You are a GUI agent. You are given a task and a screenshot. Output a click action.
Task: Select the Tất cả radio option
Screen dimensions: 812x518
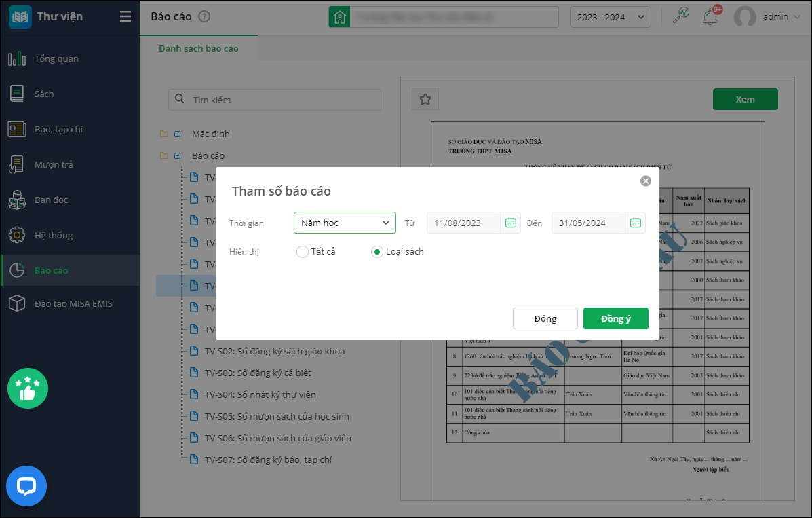pyautogui.click(x=303, y=252)
